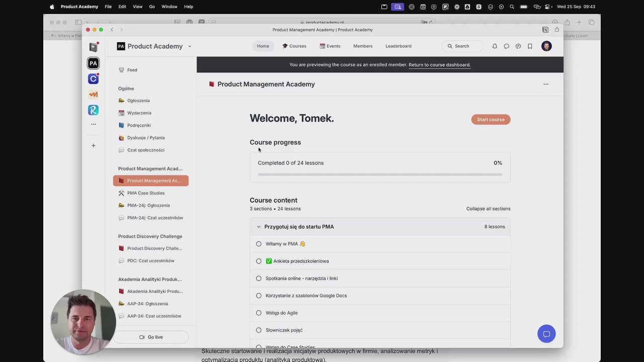This screenshot has height=362, width=644.
Task: Select the blue C community icon
Action: click(93, 79)
